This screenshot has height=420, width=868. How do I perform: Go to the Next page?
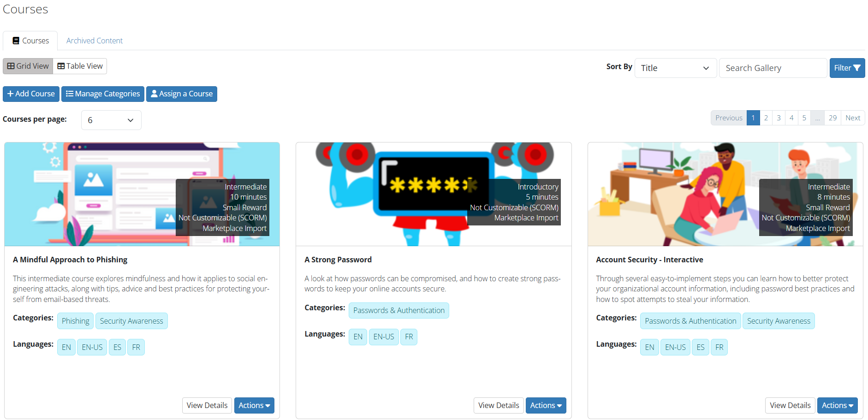click(x=853, y=118)
